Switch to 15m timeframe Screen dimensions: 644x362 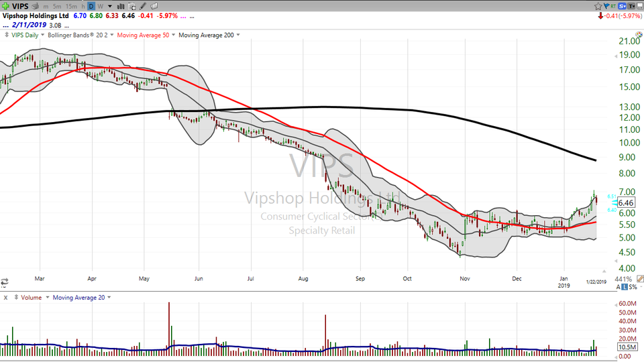coord(71,6)
